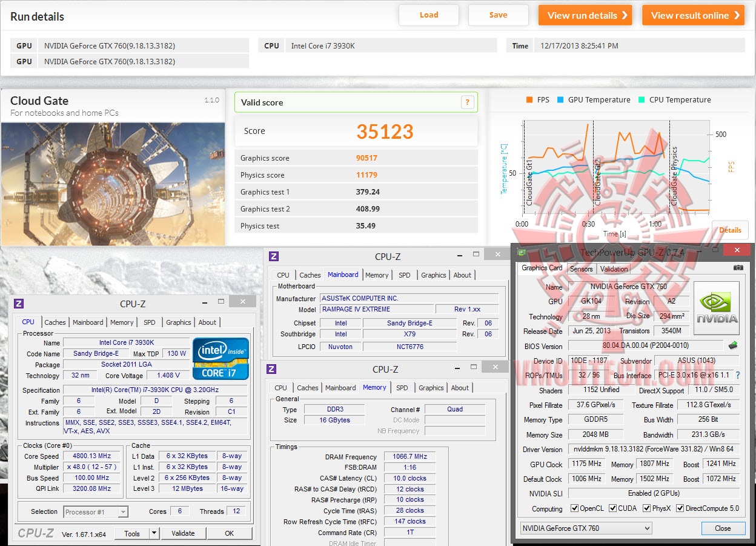Click the Physics score value 11179
The width and height of the screenshot is (756, 546).
click(367, 175)
